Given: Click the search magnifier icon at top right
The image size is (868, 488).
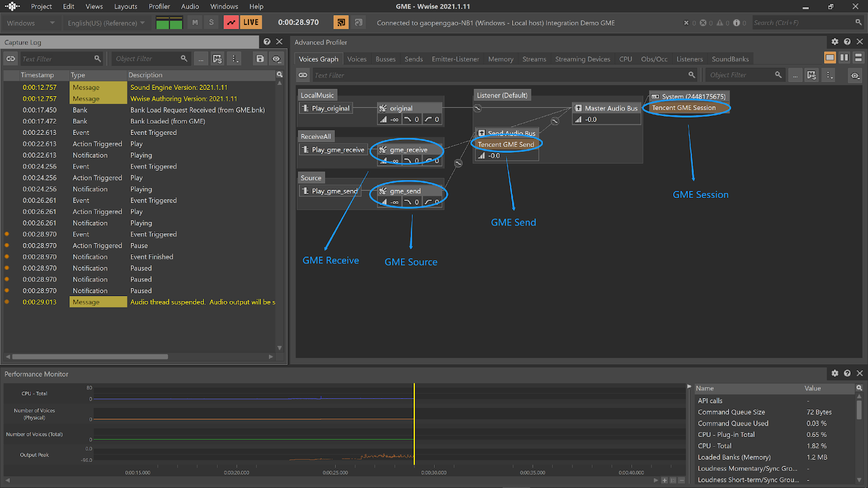Looking at the screenshot, I should pos(858,22).
